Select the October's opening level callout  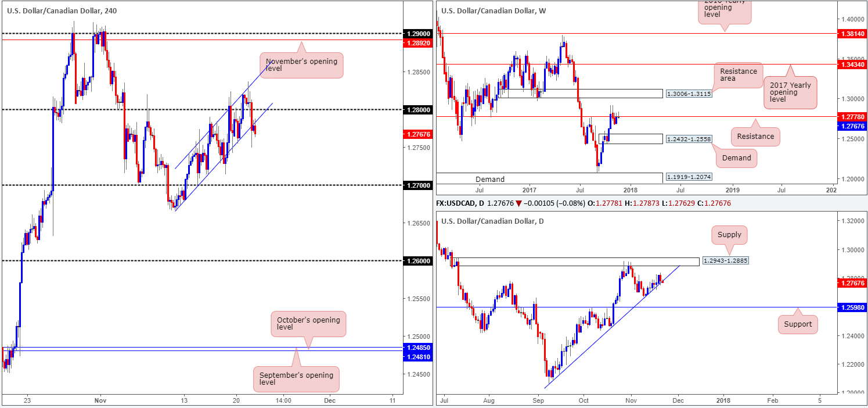(308, 324)
